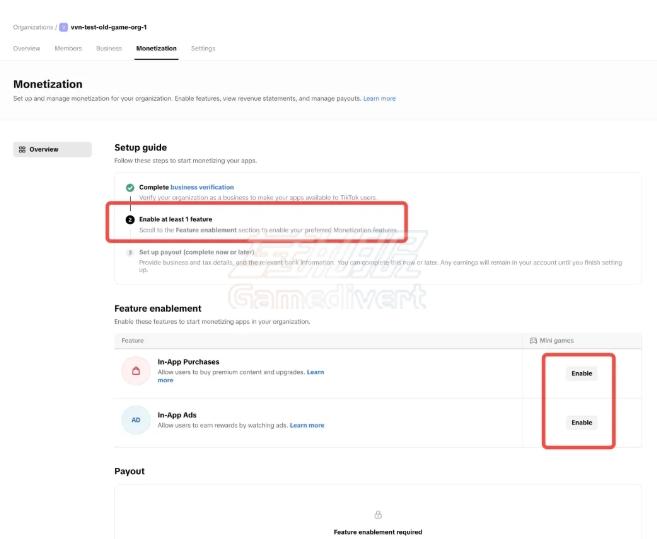Click the 'Enable at least 1 feature' step
This screenshot has width=657, height=539.
pyautogui.click(x=176, y=219)
